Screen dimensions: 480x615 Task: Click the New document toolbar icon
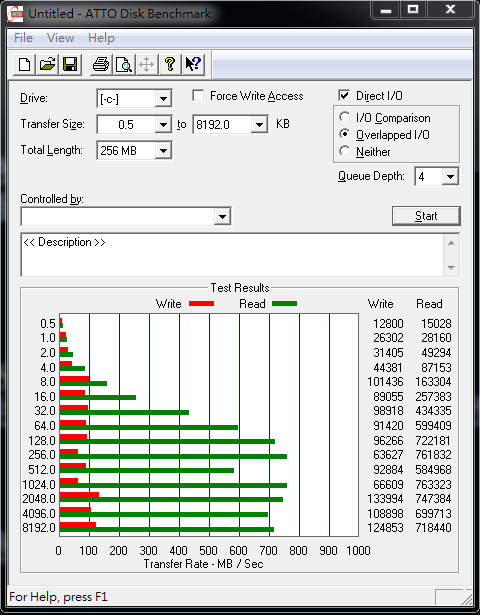coord(24,64)
